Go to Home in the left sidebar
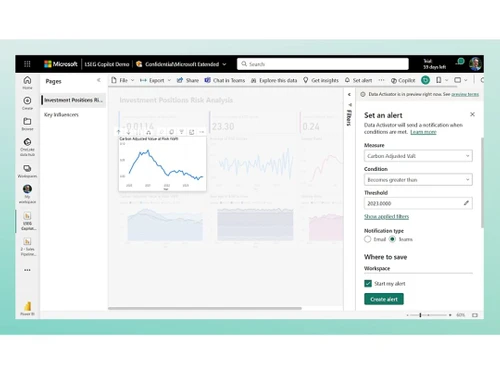The width and height of the screenshot is (500, 375). [x=27, y=82]
